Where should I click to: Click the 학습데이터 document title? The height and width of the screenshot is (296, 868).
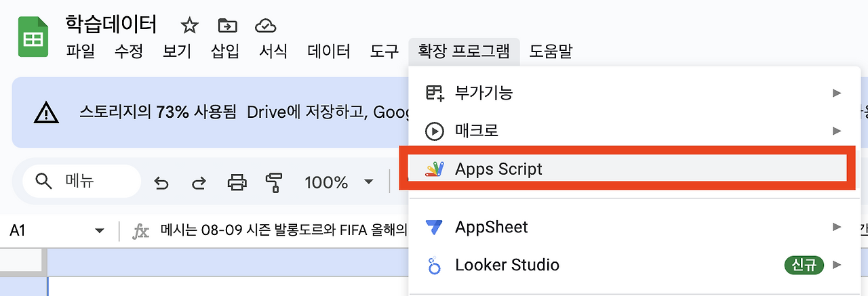point(111,24)
